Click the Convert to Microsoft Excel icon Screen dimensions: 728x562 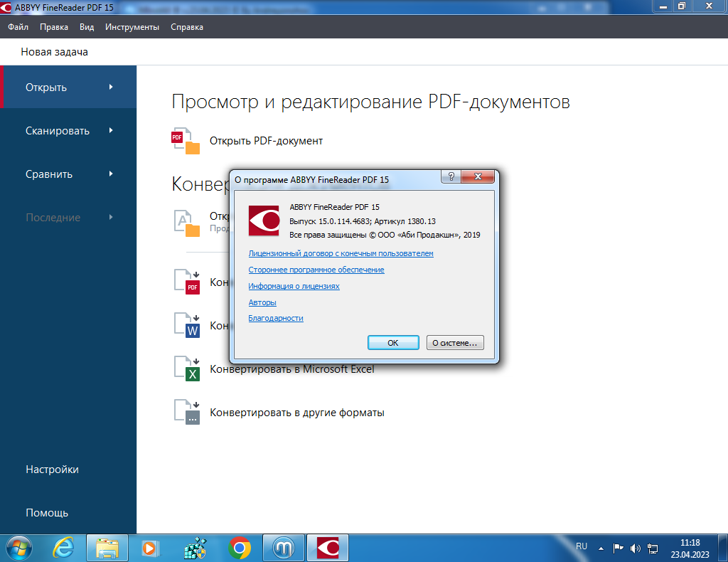187,369
